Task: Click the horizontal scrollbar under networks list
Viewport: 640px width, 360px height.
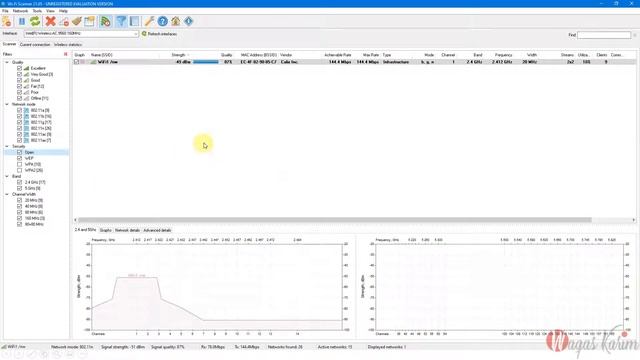Action: tap(335, 220)
